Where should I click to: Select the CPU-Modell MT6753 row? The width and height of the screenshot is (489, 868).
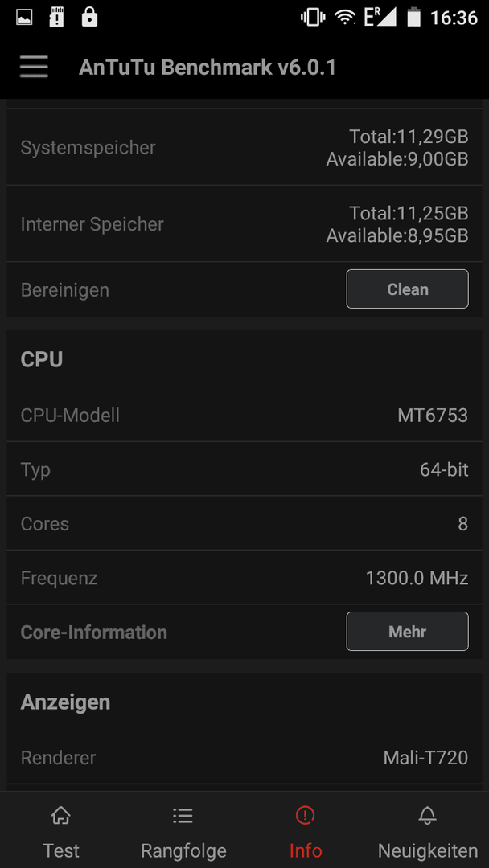pyautogui.click(x=244, y=415)
